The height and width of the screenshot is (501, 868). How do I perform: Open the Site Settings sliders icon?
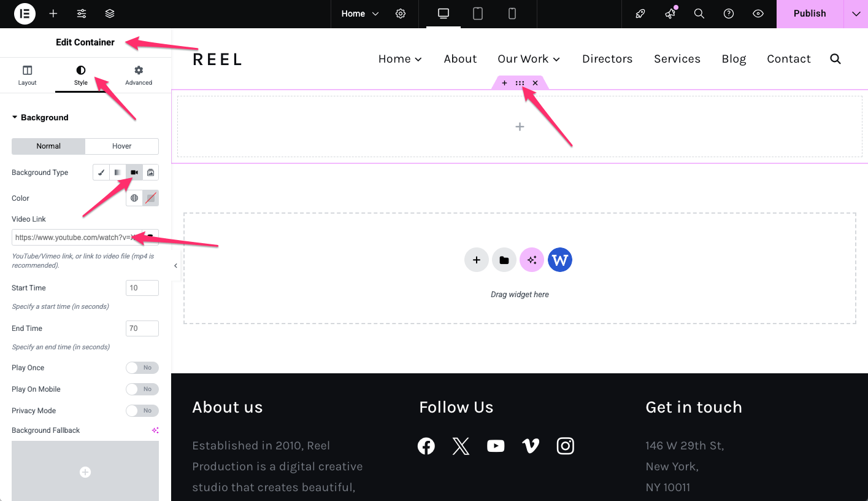pos(82,14)
